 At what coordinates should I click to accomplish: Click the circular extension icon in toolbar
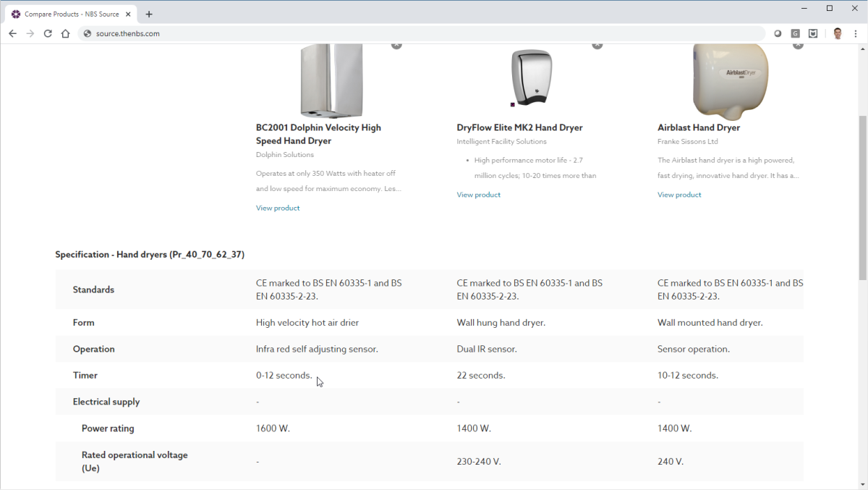(778, 33)
